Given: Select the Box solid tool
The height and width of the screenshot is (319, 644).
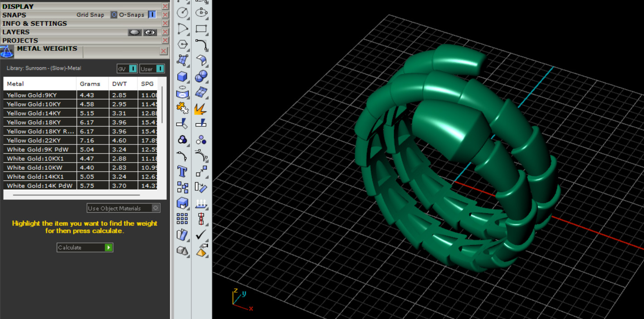Looking at the screenshot, I should point(182,76).
